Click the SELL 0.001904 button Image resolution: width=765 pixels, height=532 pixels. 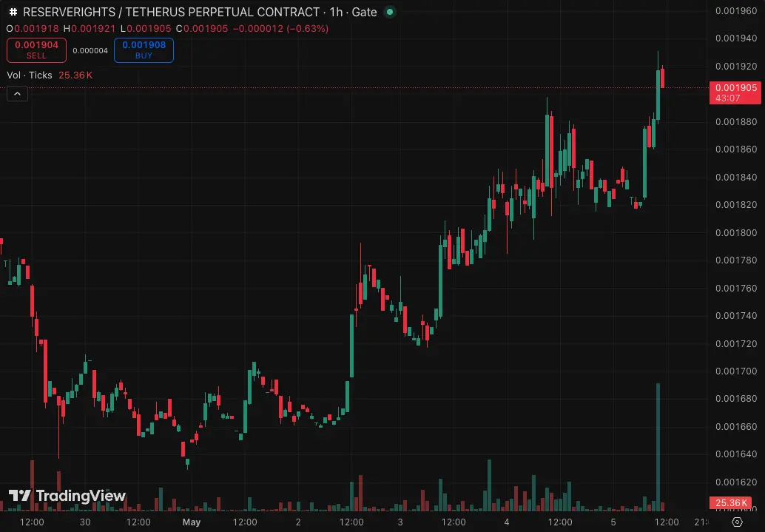(x=36, y=50)
